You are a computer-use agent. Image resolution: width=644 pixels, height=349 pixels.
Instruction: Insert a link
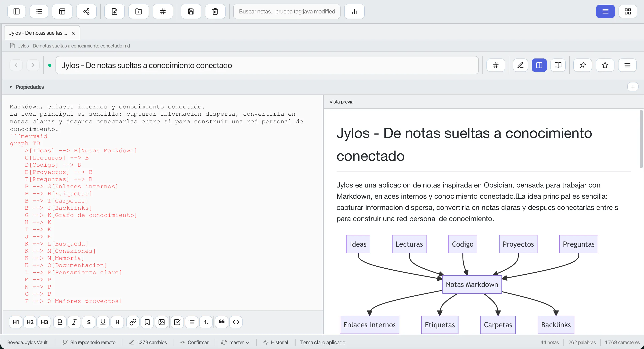(x=133, y=322)
